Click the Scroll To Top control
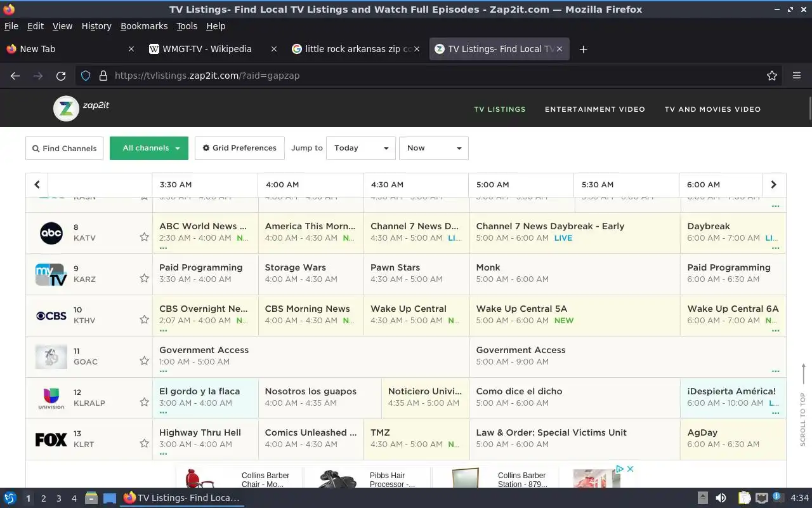 coord(802,404)
